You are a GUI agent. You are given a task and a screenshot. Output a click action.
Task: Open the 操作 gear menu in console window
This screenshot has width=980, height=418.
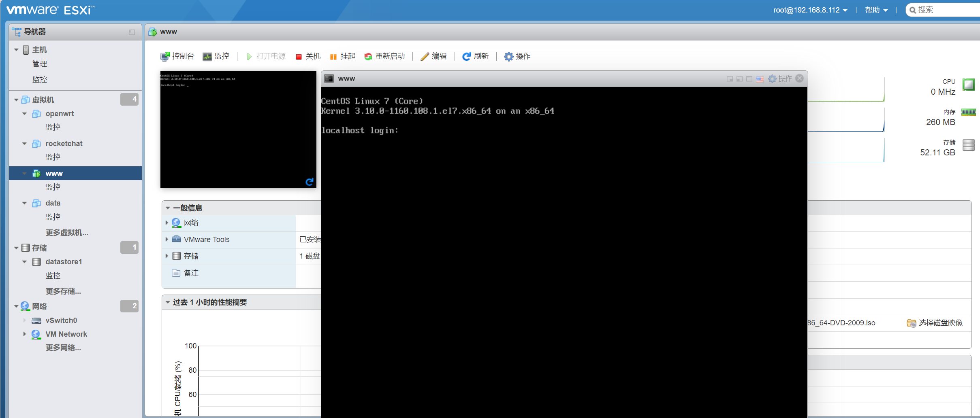(780, 79)
